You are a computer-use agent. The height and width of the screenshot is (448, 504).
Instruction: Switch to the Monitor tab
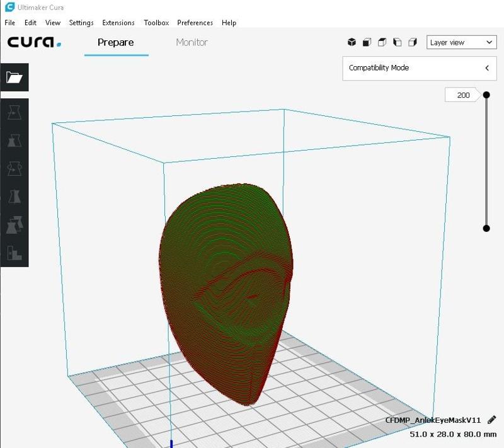pos(192,42)
